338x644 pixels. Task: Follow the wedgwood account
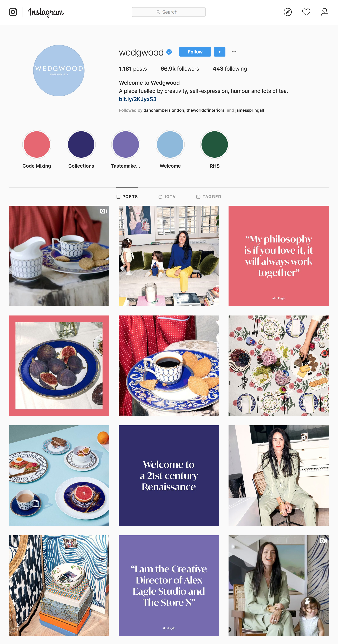pos(195,52)
